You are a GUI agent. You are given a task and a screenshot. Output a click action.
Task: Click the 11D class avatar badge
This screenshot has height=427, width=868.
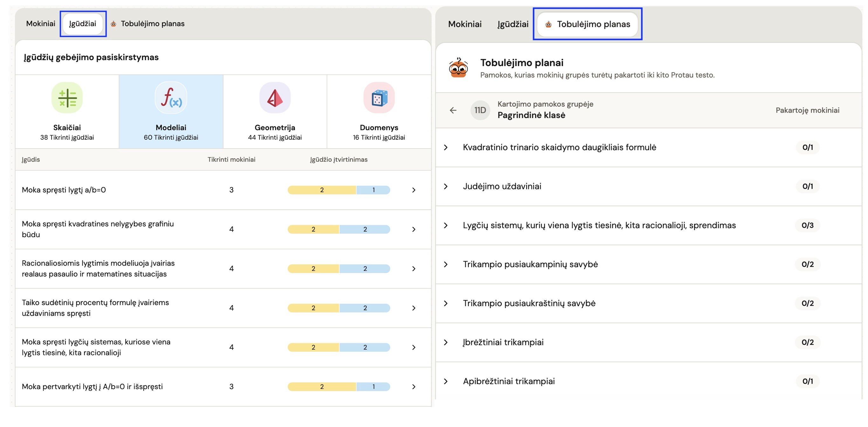pyautogui.click(x=480, y=110)
